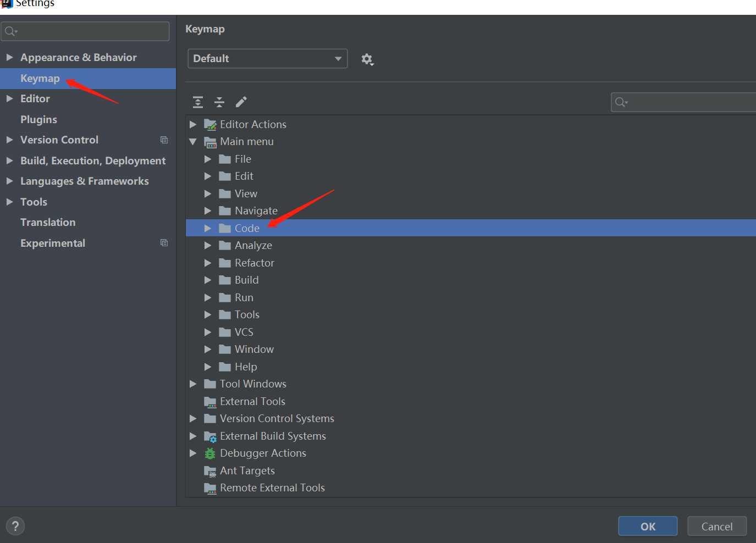Open the keymap gear options menu
Screen dimensions: 756x543
pos(367,59)
